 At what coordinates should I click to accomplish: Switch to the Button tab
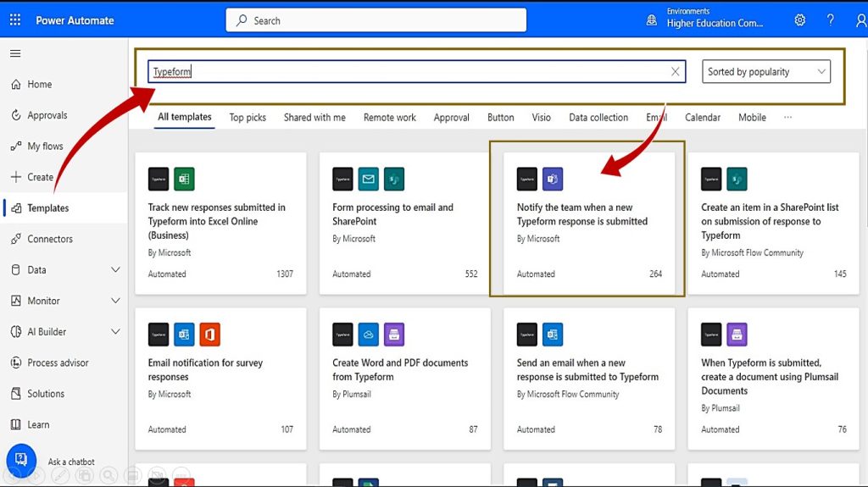[500, 118]
